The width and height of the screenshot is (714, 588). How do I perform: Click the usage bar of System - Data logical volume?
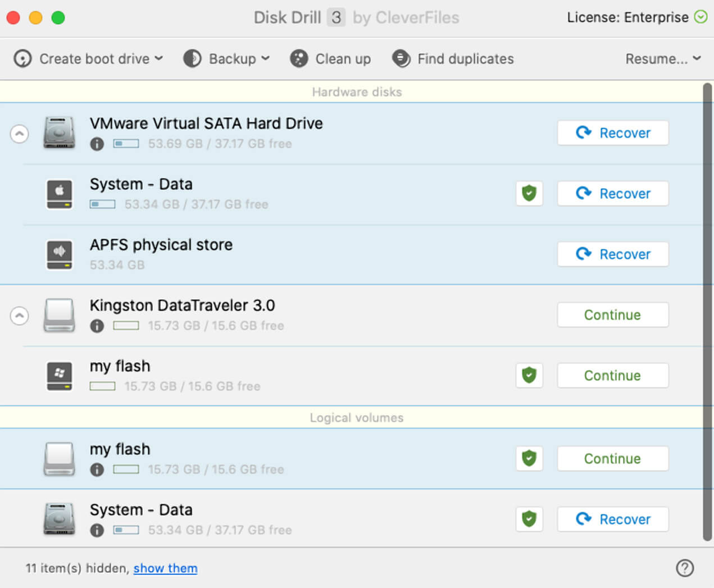126,530
